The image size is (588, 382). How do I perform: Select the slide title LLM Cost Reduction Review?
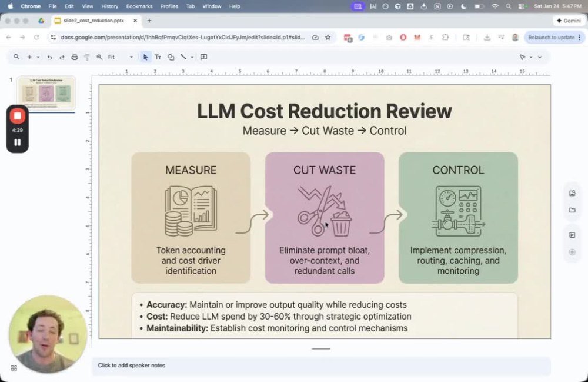click(x=325, y=111)
